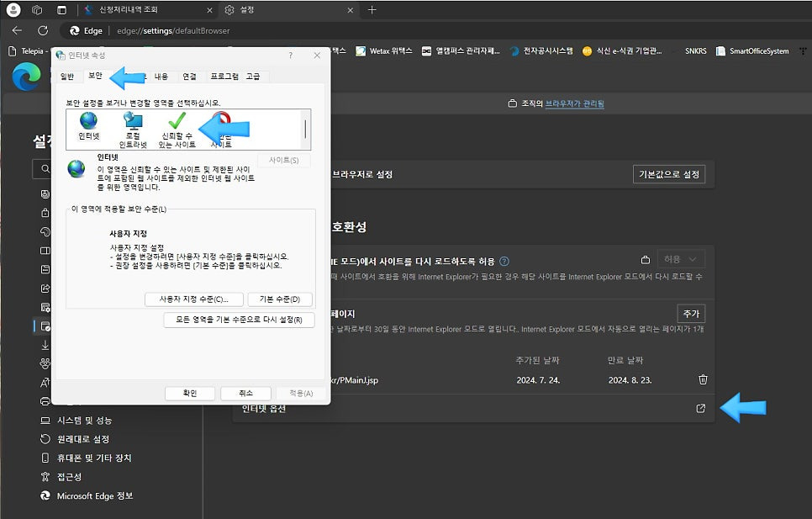Image resolution: width=812 pixels, height=519 pixels.
Task: Open the help icon beside IE 모드 setting
Action: [504, 261]
